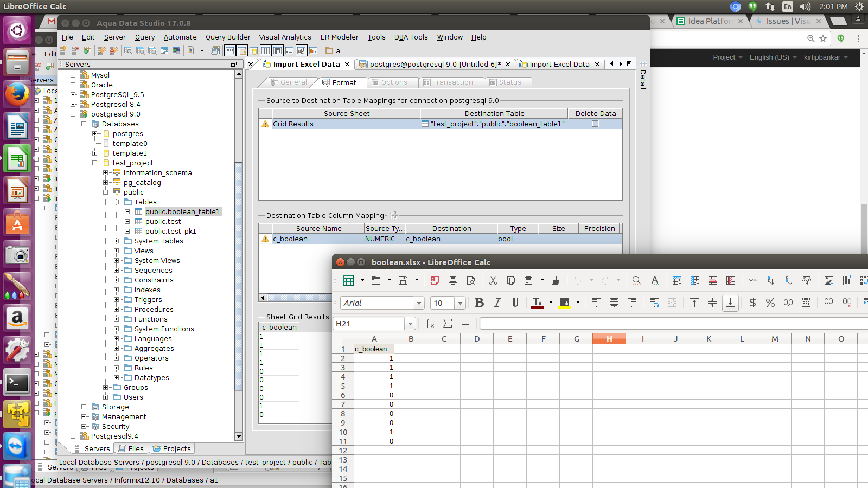Open the Window menu in Aqua Data Studio

click(450, 37)
